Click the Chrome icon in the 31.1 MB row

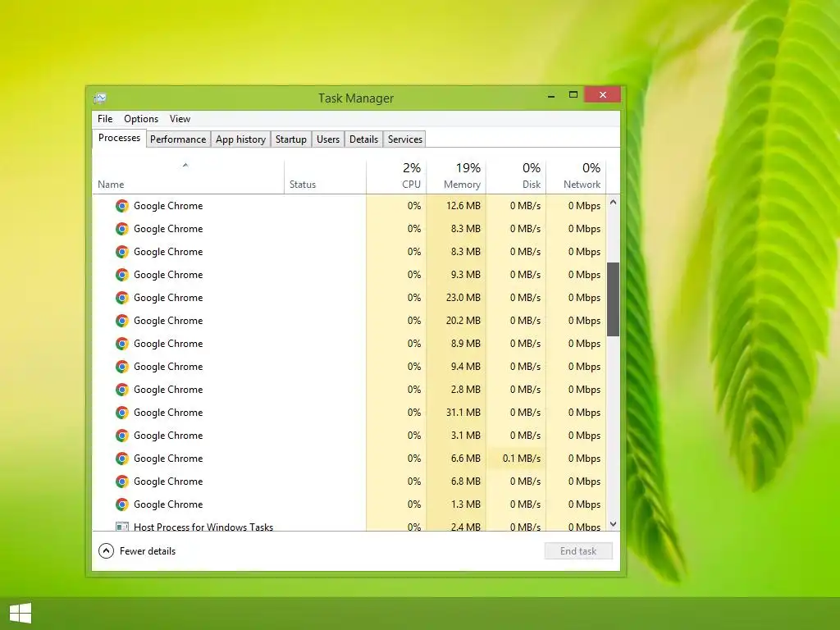(122, 413)
